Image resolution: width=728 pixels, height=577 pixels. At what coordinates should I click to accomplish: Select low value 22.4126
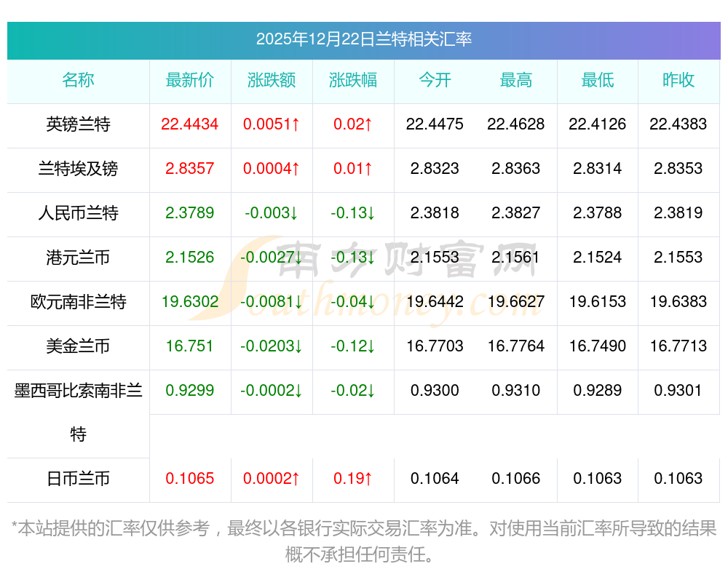click(597, 124)
